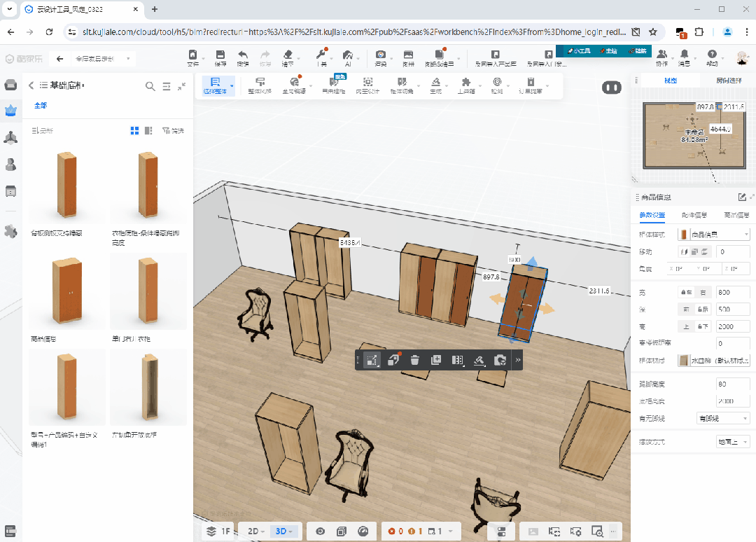Click the duplicate icon in floating toolbar
Screen dimensions: 756x542
click(436, 360)
